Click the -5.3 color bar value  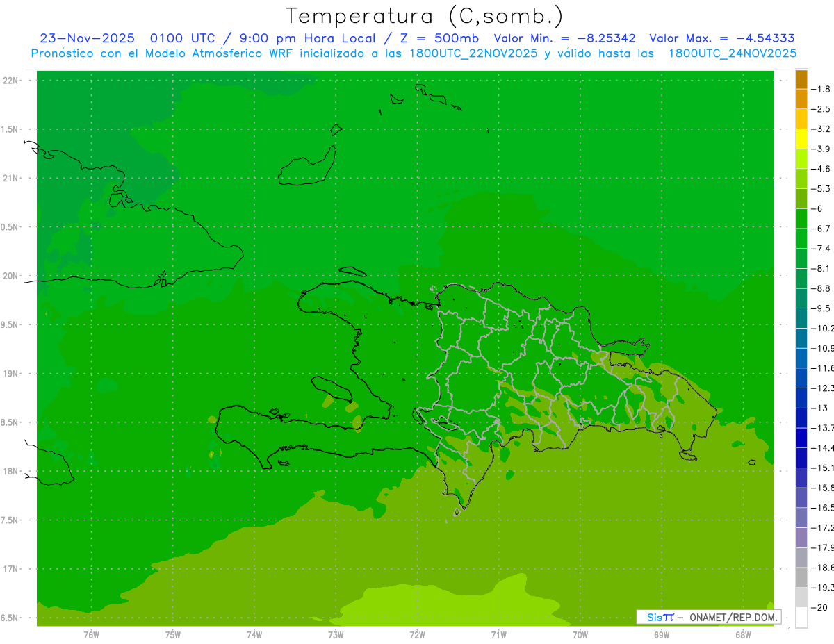(x=820, y=188)
